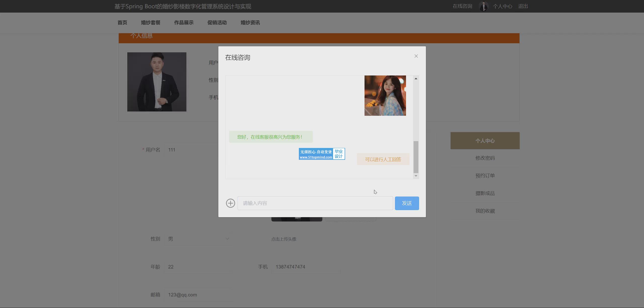Open 婚纱套餐 navigation item
Image resolution: width=644 pixels, height=308 pixels.
(150, 23)
